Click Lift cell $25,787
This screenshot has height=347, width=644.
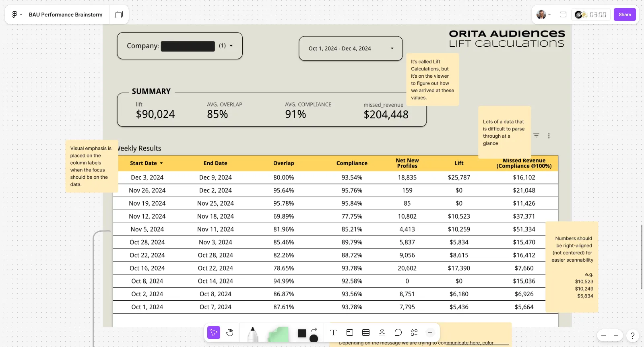click(x=459, y=178)
